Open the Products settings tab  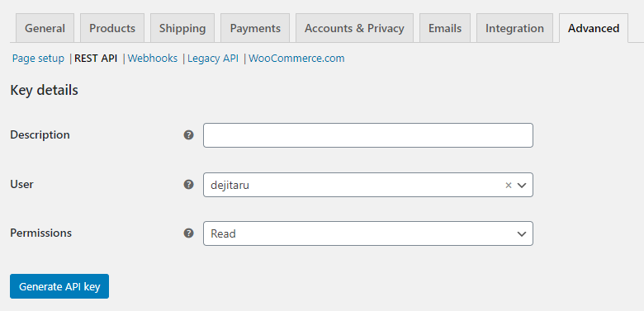click(112, 28)
